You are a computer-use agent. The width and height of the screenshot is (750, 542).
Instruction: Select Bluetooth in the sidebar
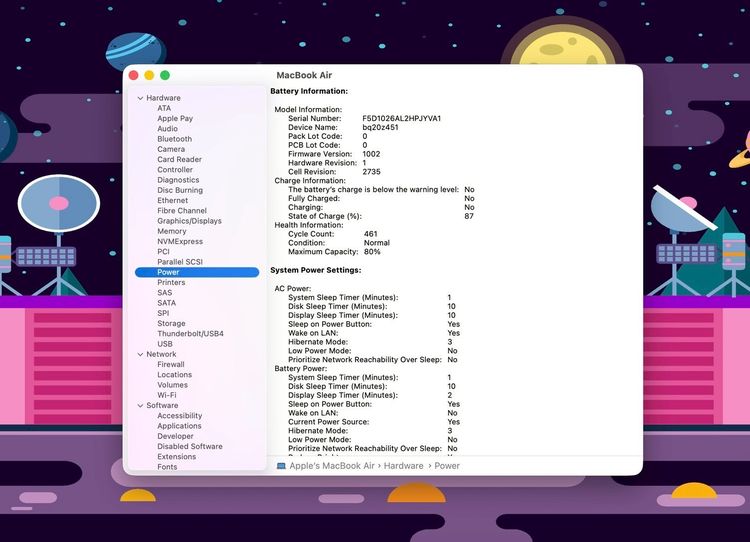175,139
